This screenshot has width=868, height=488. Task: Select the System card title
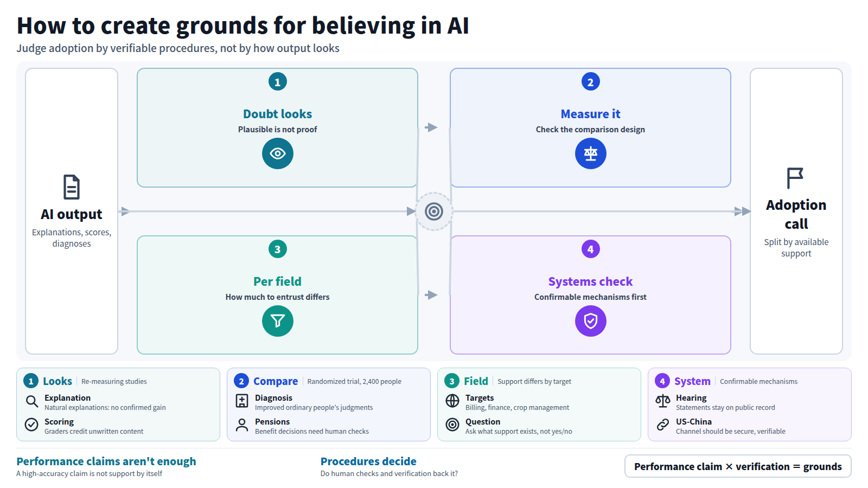(692, 381)
